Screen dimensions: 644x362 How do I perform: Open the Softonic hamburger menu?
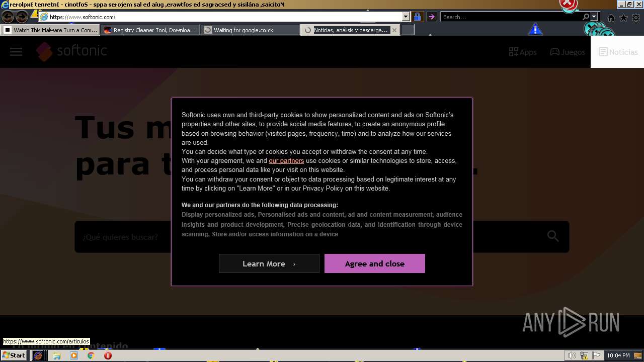click(x=16, y=52)
